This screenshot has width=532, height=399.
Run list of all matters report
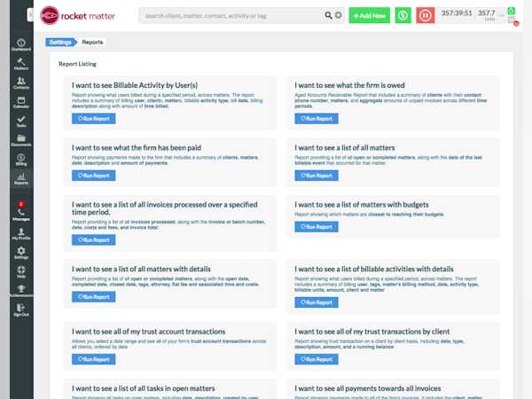317,176
